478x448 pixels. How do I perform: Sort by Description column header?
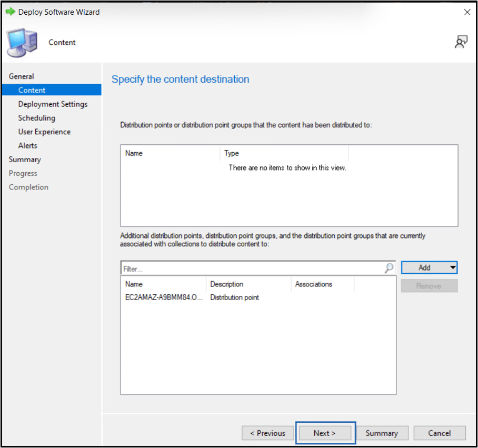(248, 284)
